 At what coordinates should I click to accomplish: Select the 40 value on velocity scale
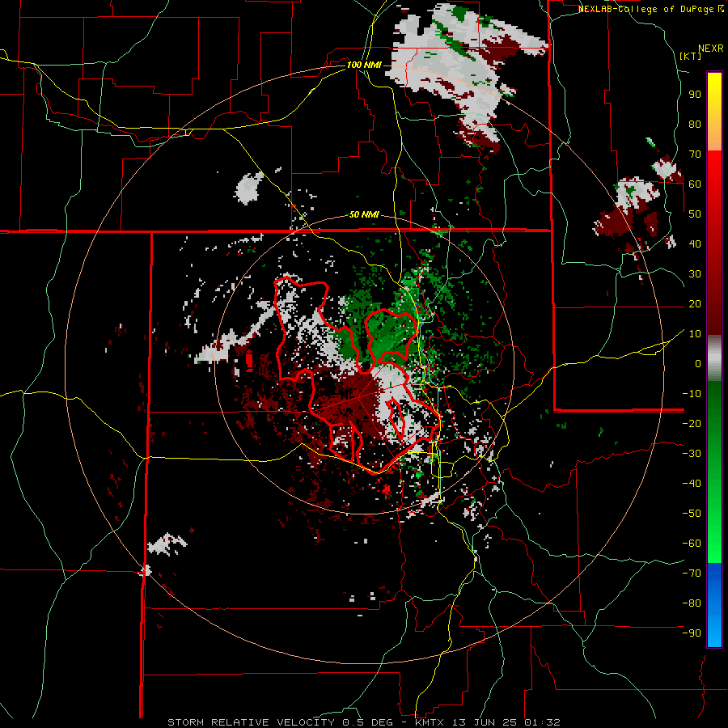click(695, 243)
